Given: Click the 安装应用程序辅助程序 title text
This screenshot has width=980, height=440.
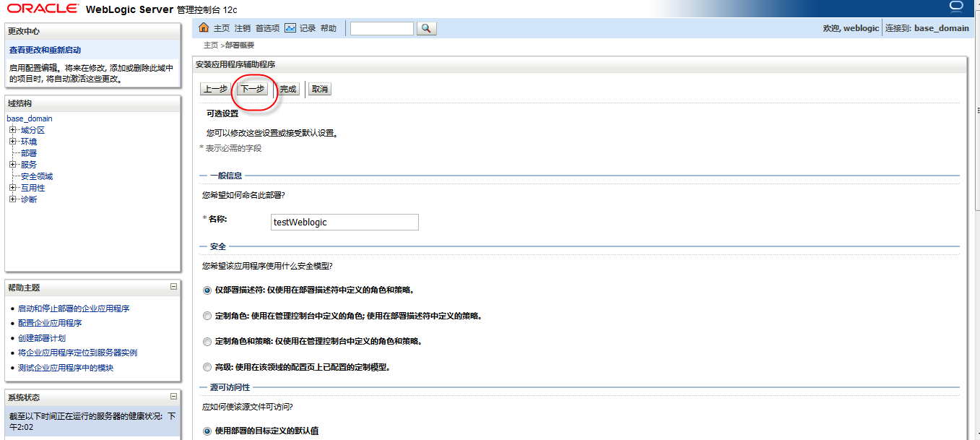Looking at the screenshot, I should 235,64.
